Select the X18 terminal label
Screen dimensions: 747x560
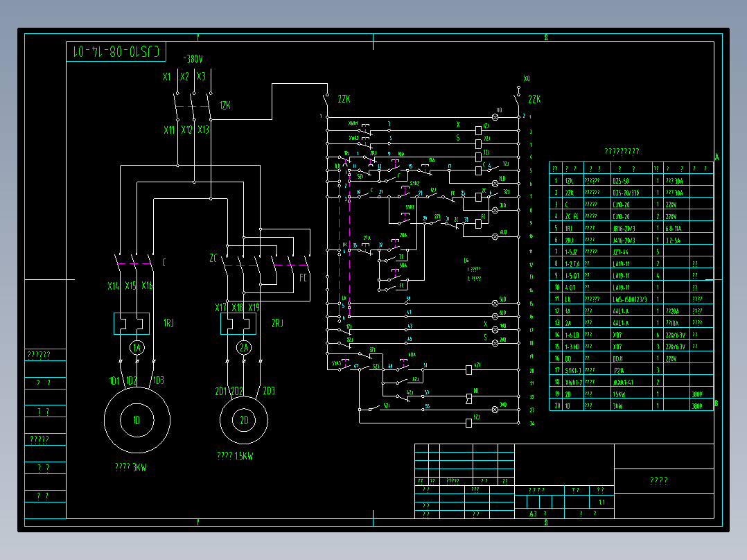237,308
